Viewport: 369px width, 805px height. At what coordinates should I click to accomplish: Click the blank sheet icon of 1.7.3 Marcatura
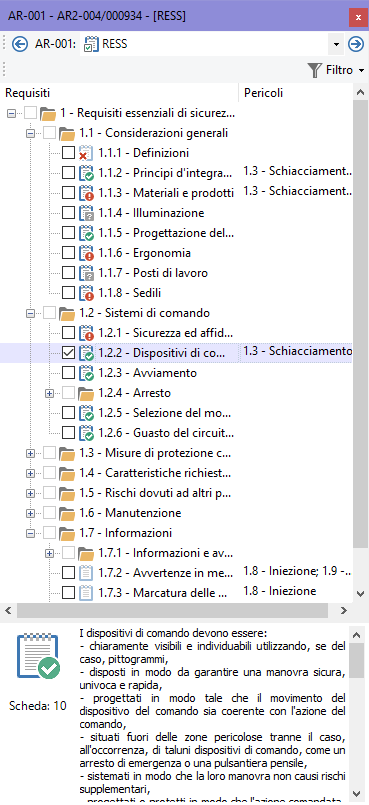point(86,592)
